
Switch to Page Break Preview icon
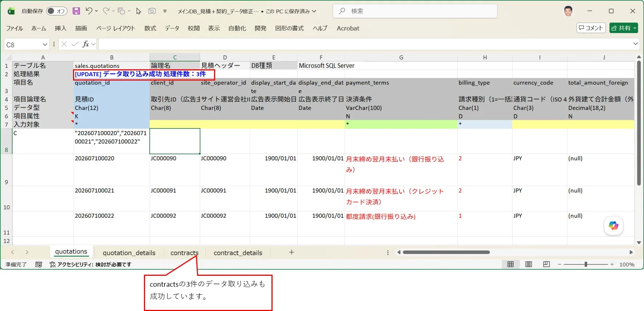[x=546, y=265]
